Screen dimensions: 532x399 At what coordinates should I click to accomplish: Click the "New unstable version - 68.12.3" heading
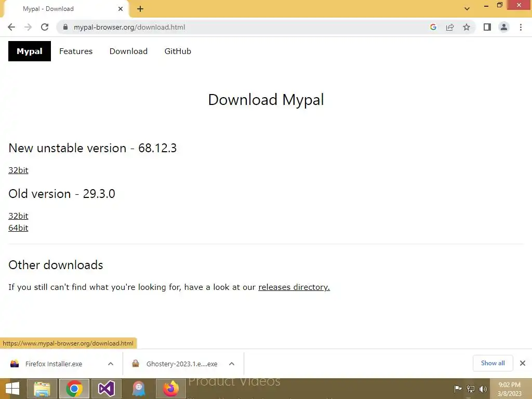(92, 148)
